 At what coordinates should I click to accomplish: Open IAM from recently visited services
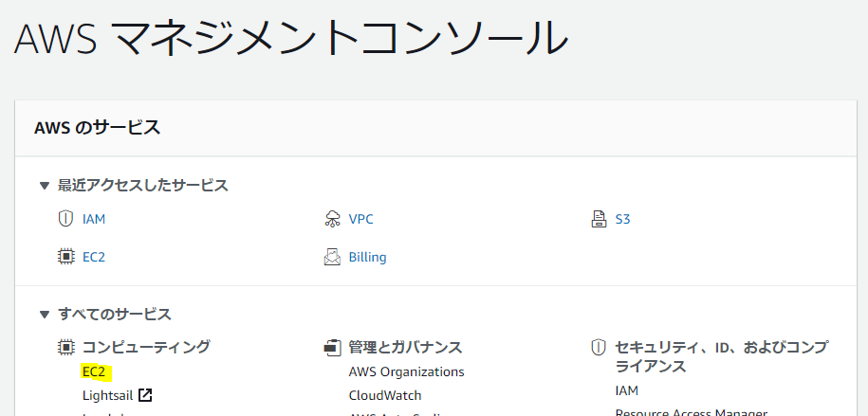[94, 219]
